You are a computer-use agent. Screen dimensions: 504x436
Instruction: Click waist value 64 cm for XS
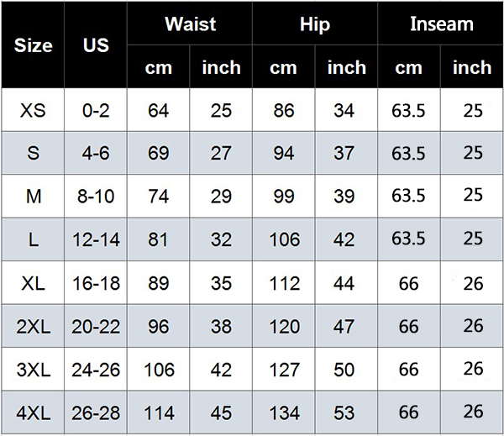pos(158,110)
